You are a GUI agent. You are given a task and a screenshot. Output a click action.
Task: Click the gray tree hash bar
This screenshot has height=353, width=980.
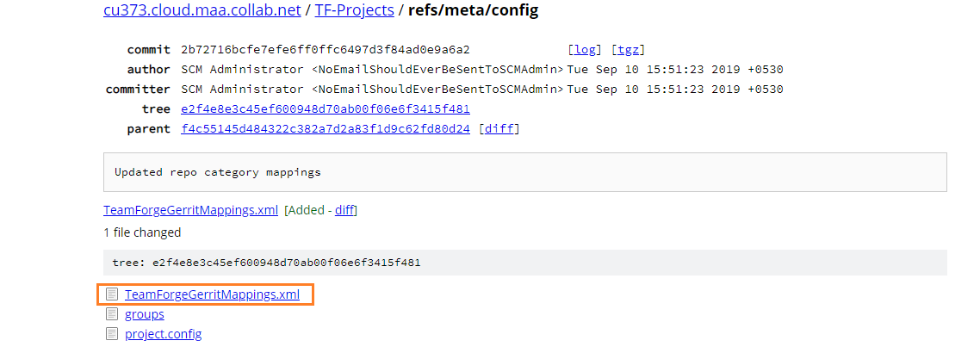tap(525, 263)
